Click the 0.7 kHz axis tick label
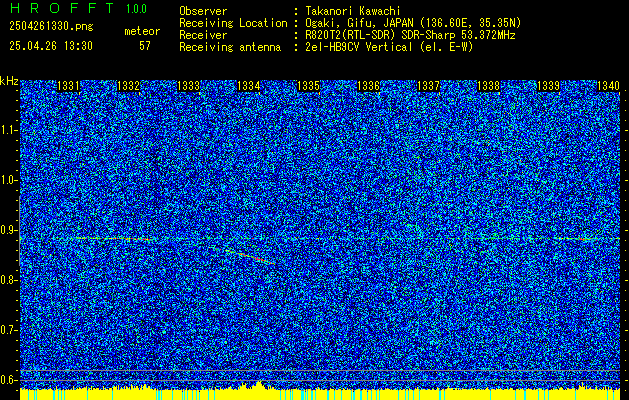The image size is (629, 400). (8, 330)
